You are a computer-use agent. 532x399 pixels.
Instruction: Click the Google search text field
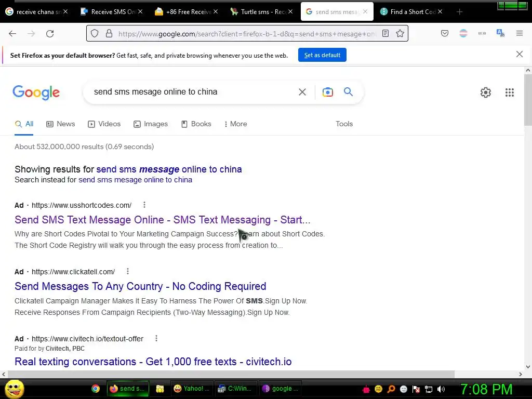click(x=193, y=92)
